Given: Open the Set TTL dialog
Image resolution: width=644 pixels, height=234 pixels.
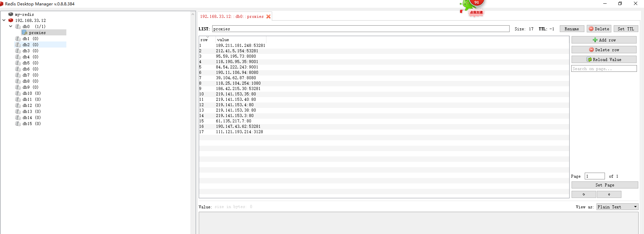Looking at the screenshot, I should tap(626, 29).
